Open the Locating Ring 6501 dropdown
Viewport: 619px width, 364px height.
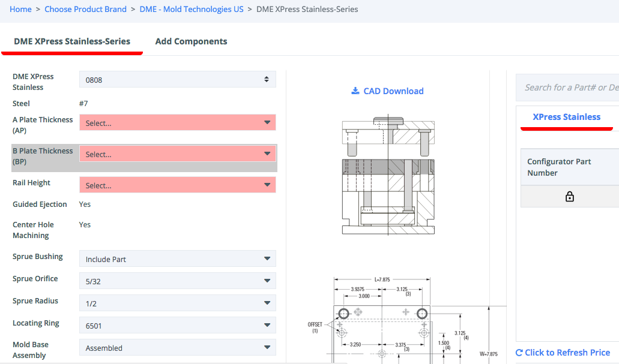(178, 326)
